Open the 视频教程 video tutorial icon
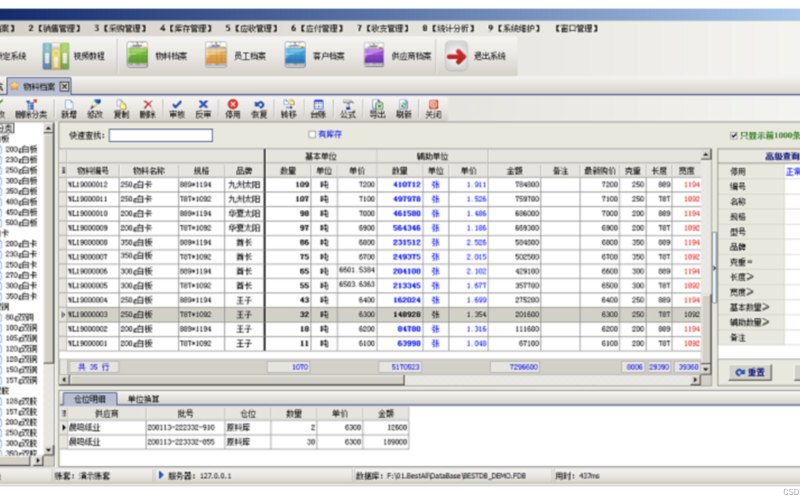This screenshot has height=500, width=800. pos(56,56)
